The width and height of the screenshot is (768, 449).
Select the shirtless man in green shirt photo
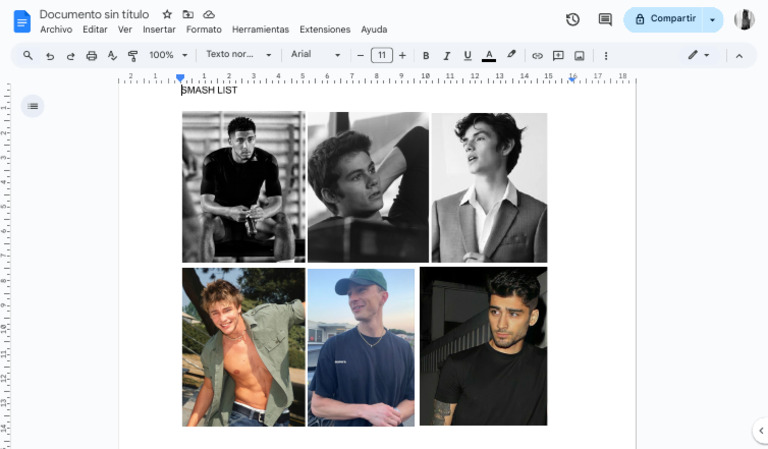[x=243, y=347]
